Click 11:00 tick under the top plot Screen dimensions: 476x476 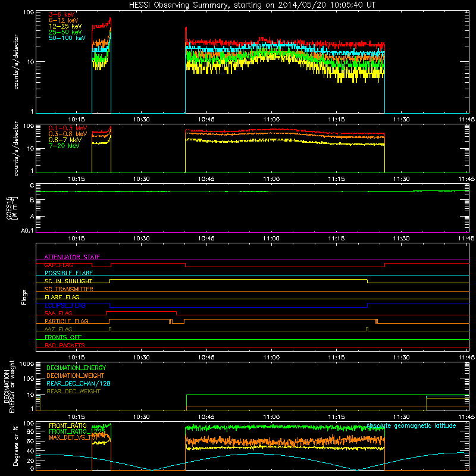point(271,120)
